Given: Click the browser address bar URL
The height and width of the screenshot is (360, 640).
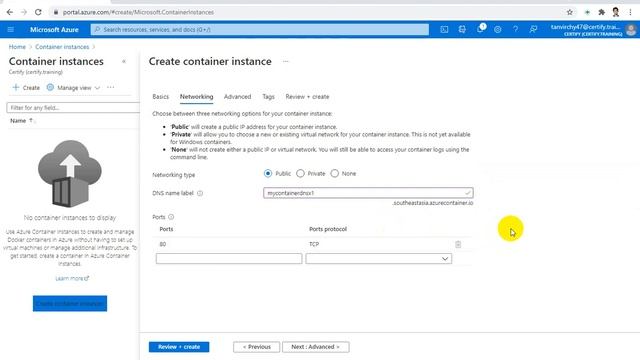Looking at the screenshot, I should [x=138, y=12].
